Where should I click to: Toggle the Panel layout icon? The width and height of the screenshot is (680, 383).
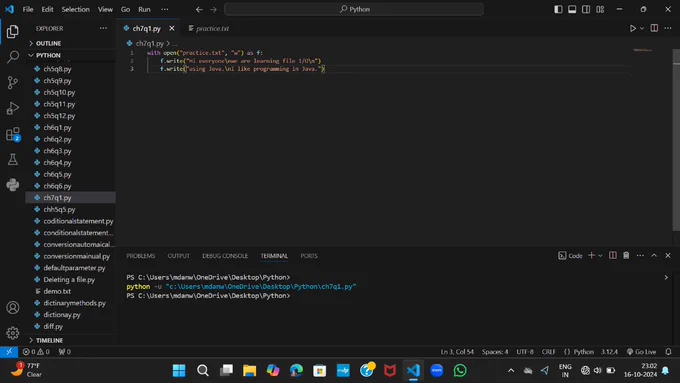pos(572,9)
